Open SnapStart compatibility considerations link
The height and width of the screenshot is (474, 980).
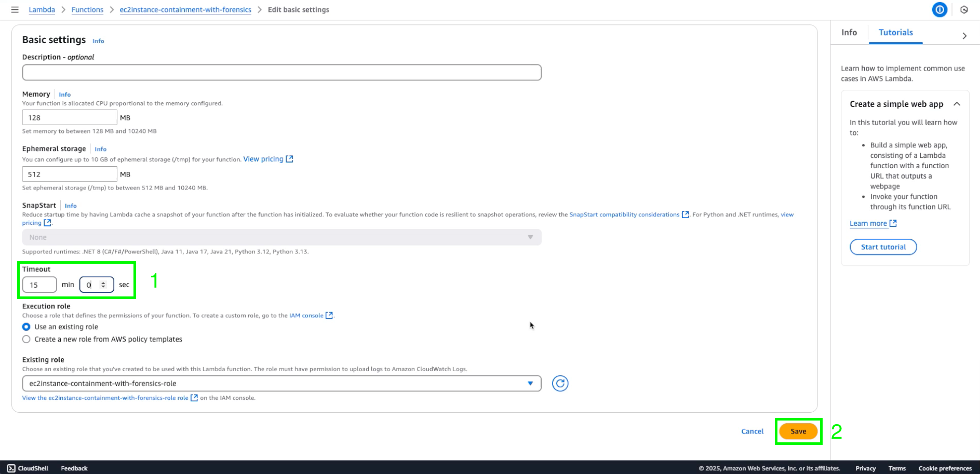pyautogui.click(x=629, y=214)
